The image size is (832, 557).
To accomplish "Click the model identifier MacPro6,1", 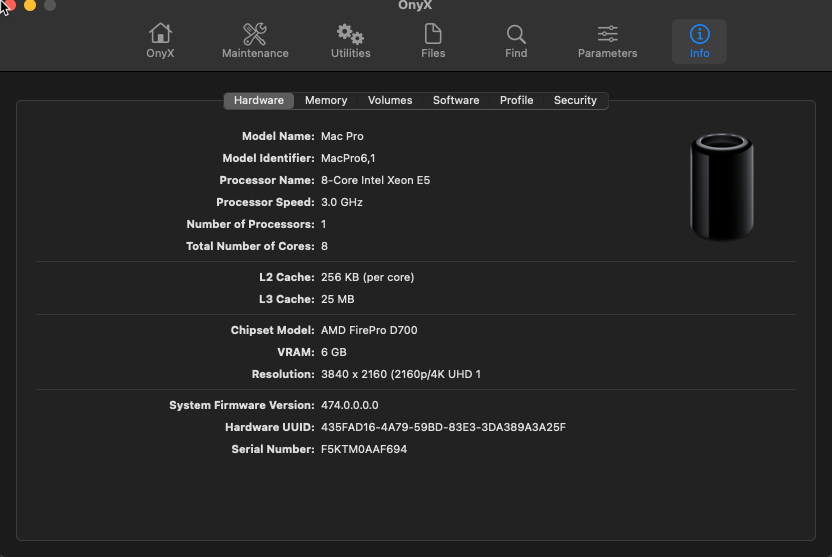I will coord(348,158).
